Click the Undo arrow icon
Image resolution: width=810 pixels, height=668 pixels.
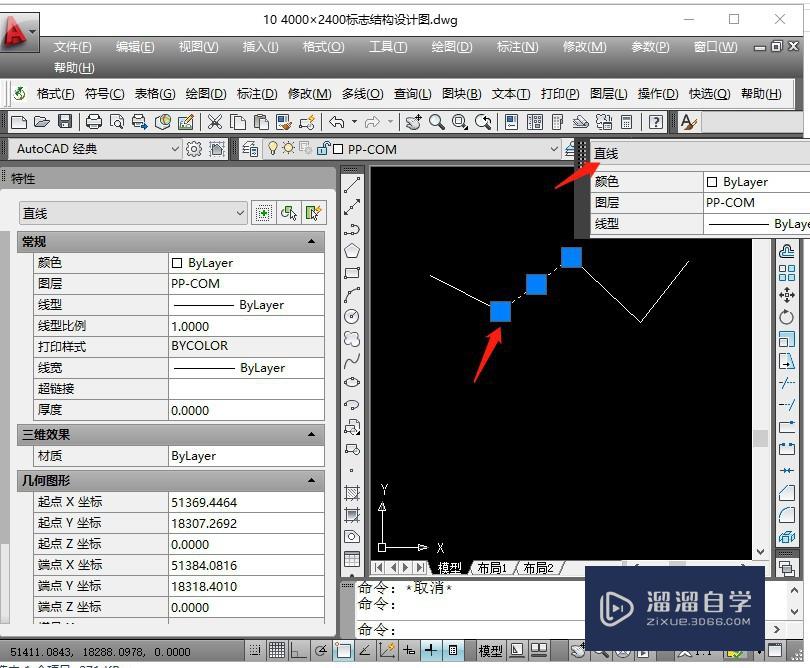pyautogui.click(x=337, y=122)
